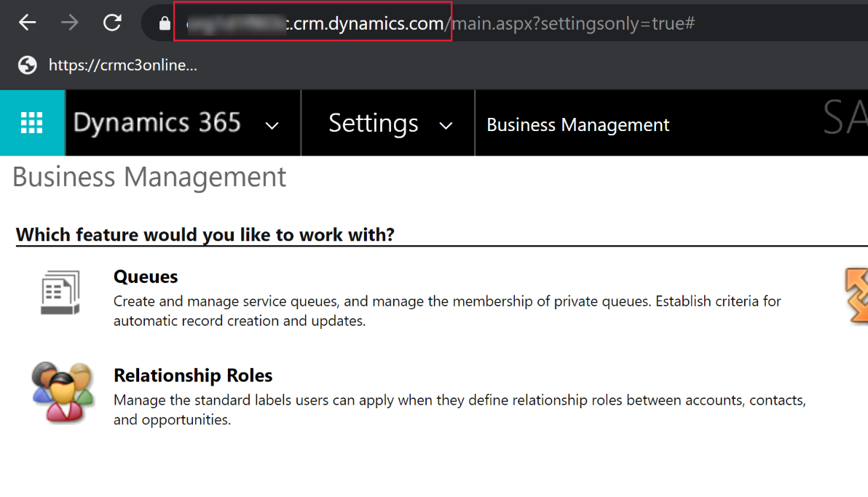Open the Settings navigation menu item

[373, 123]
